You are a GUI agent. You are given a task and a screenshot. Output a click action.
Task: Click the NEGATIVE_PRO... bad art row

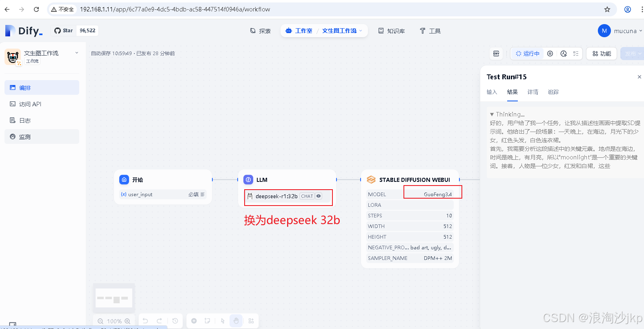pos(410,248)
